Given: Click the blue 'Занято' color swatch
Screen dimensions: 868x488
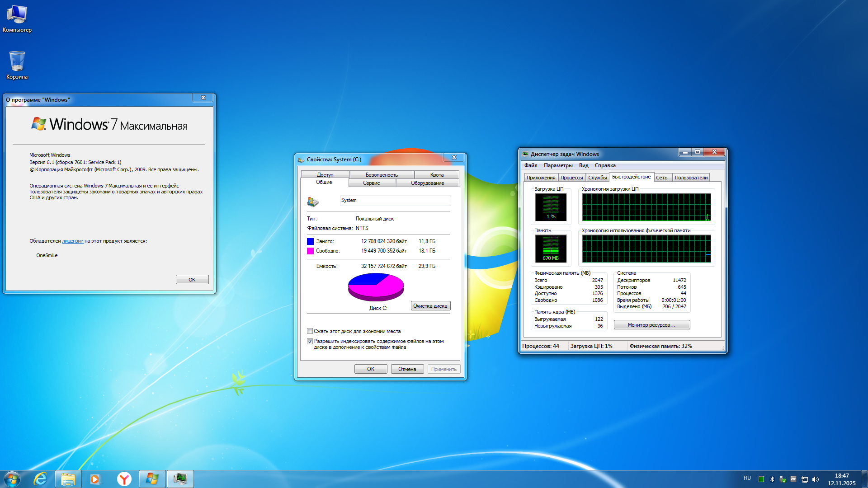Looking at the screenshot, I should click(310, 242).
